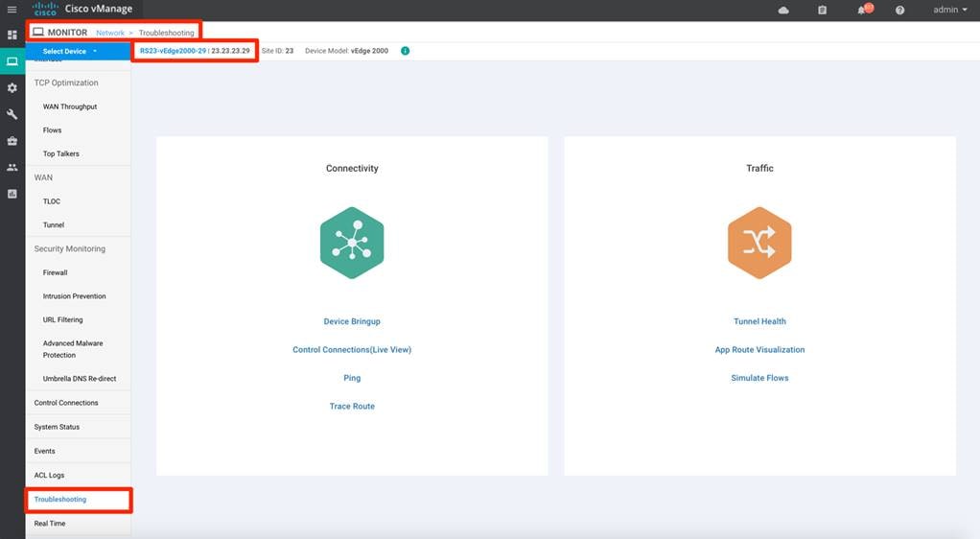Open the Administration people icon
The height and width of the screenshot is (539, 980).
coord(12,168)
